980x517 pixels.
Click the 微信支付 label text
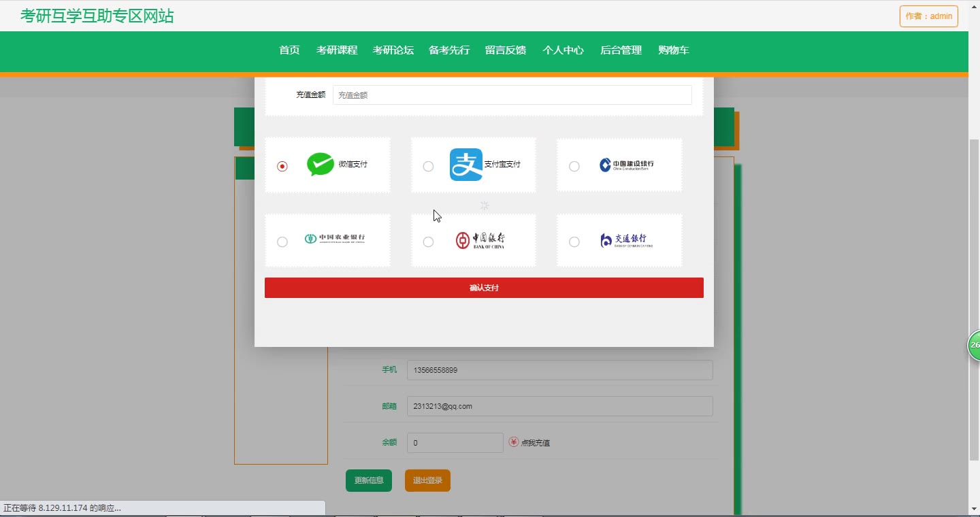click(x=353, y=164)
